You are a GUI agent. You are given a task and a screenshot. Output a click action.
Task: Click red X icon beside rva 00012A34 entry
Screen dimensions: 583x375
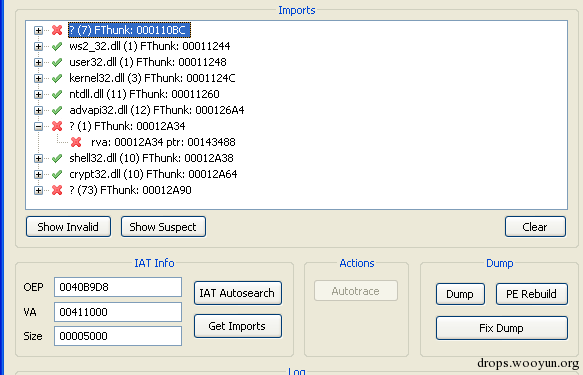pyautogui.click(x=76, y=142)
